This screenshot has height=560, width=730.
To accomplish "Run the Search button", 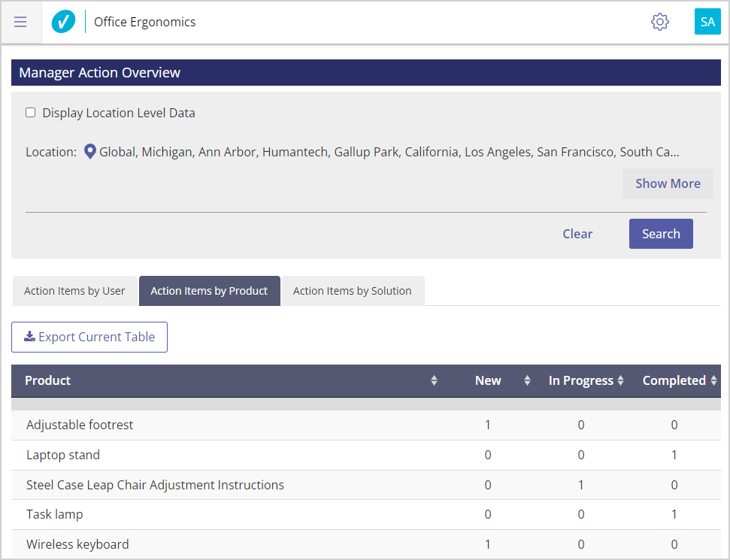I will tap(661, 234).
